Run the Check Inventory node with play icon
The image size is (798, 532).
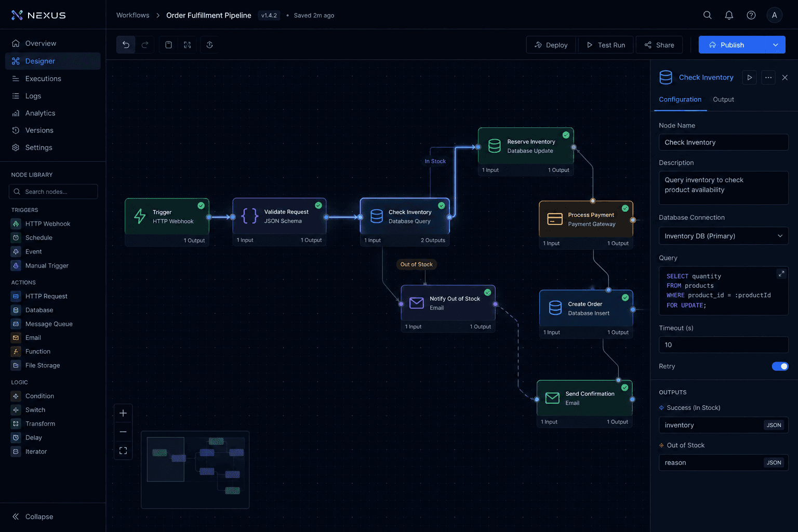pyautogui.click(x=749, y=77)
